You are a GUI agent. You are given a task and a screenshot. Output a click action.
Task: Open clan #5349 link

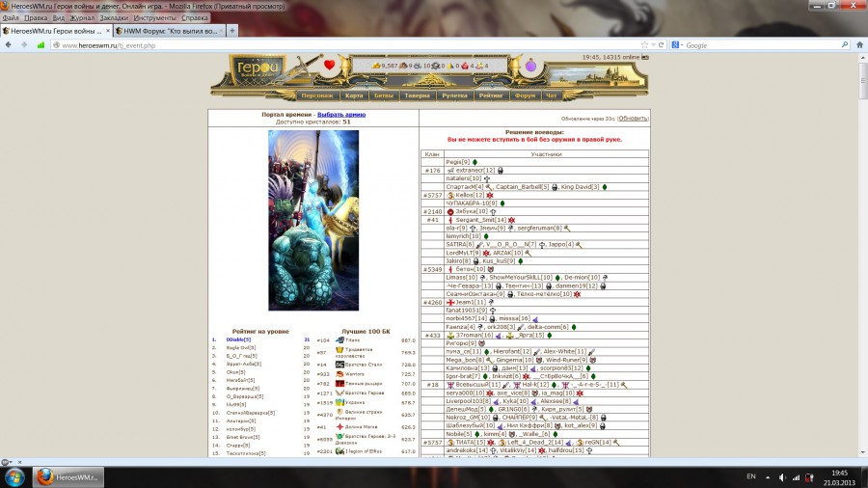(432, 269)
